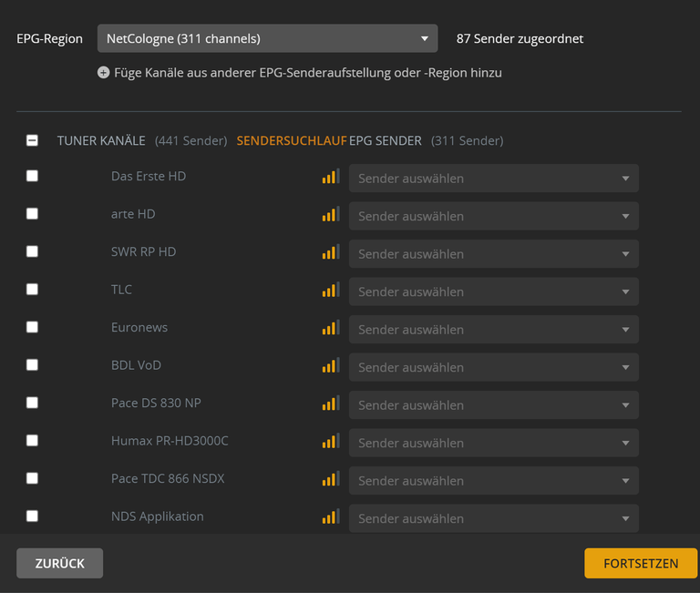Click signal bars next to BDL VoD

click(330, 366)
